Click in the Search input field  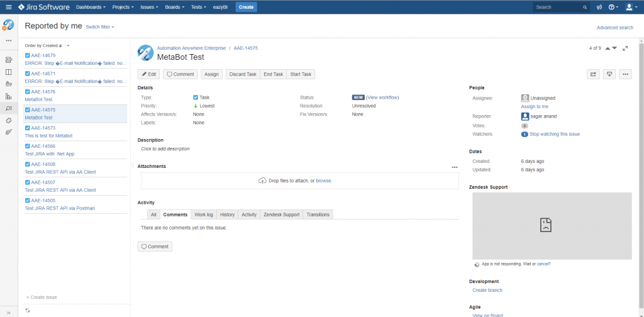(557, 7)
